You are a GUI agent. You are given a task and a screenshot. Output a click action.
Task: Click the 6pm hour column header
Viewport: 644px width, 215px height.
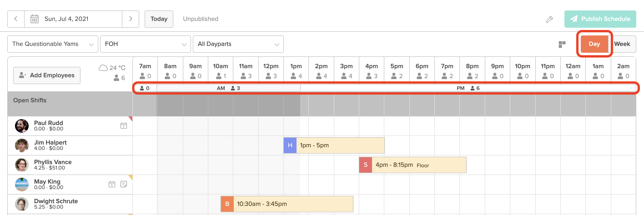422,71
